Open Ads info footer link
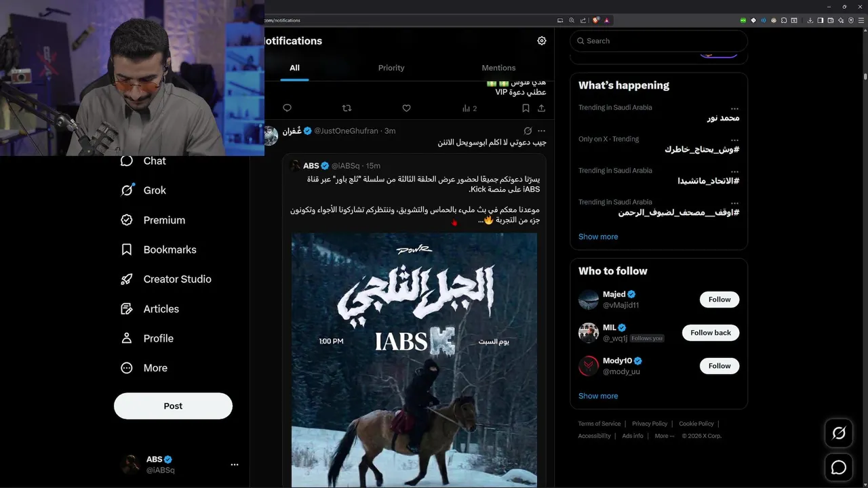The image size is (868, 488). pyautogui.click(x=633, y=436)
